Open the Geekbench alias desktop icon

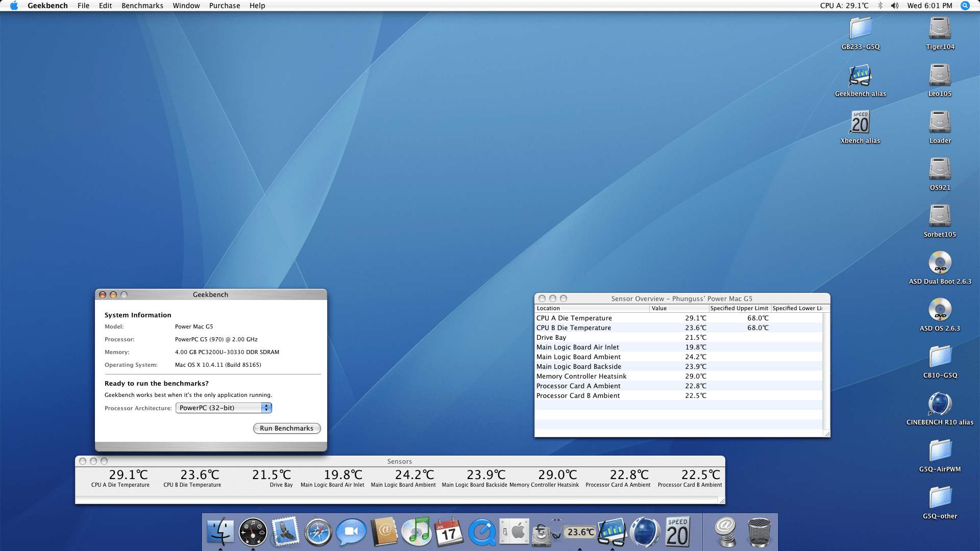[860, 77]
